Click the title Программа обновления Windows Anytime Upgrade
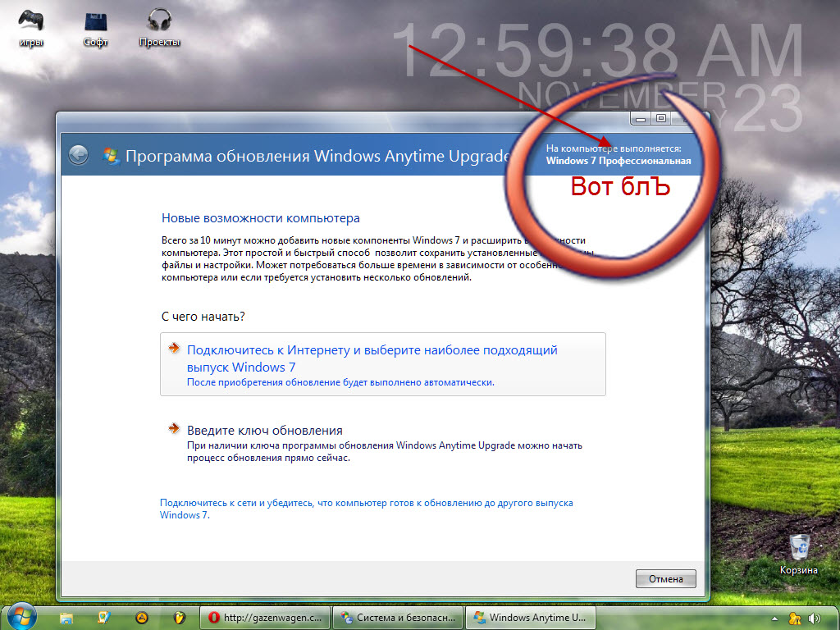The image size is (840, 630). coord(317,156)
